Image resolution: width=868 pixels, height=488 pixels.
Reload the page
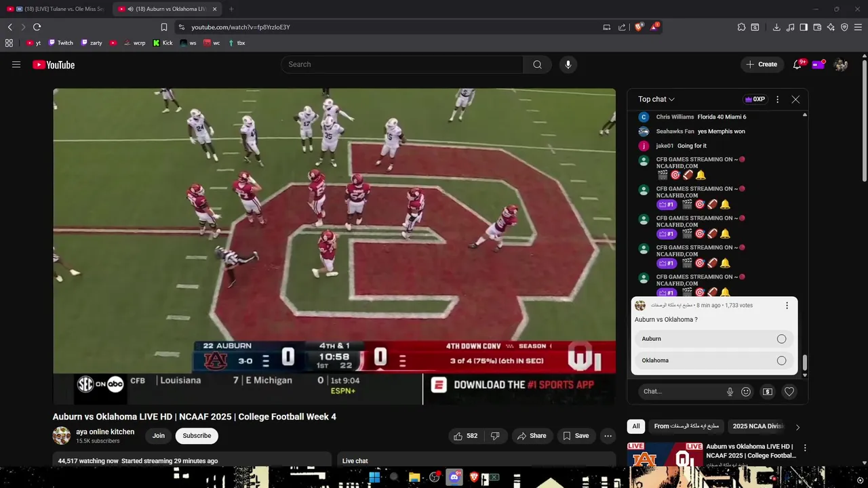pos(37,27)
